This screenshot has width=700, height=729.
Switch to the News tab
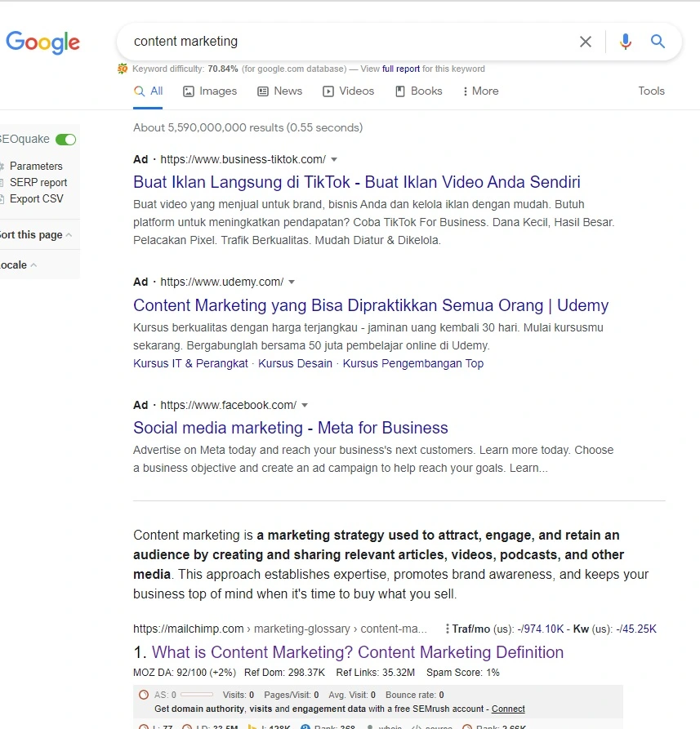coord(280,91)
